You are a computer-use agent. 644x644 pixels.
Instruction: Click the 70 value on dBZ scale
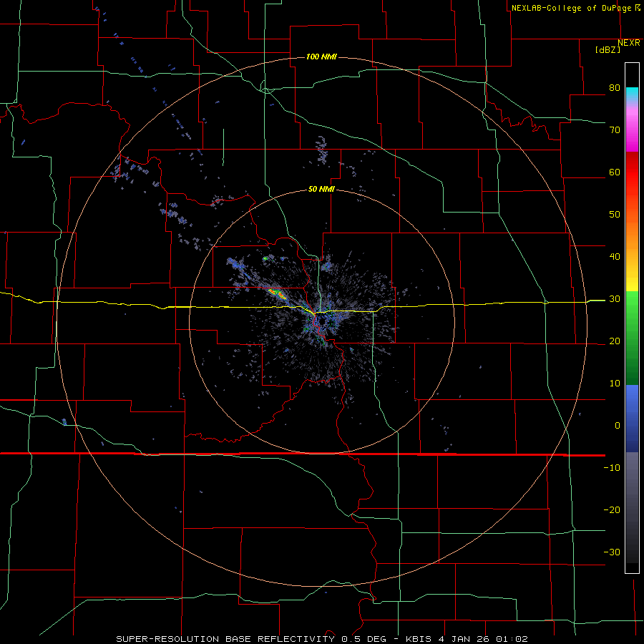pos(615,130)
